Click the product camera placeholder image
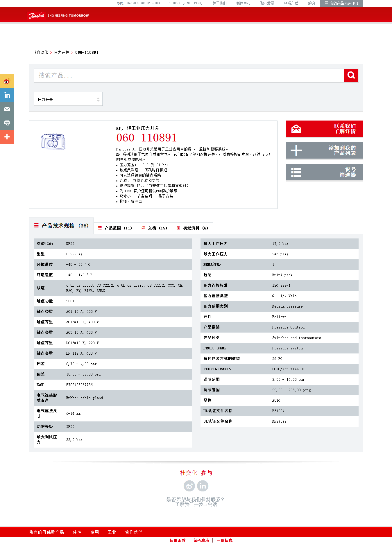Image resolution: width=392 pixels, height=544 pixels. coord(53,141)
